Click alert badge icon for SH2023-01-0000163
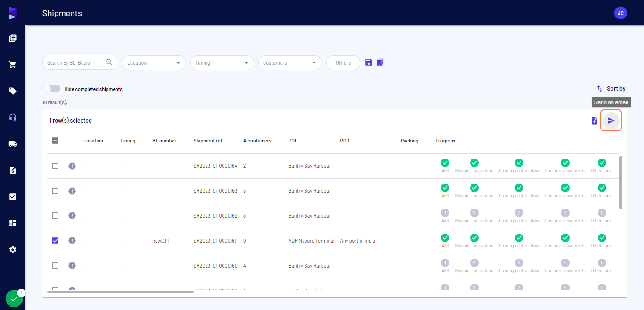This screenshot has height=310, width=644. [72, 191]
